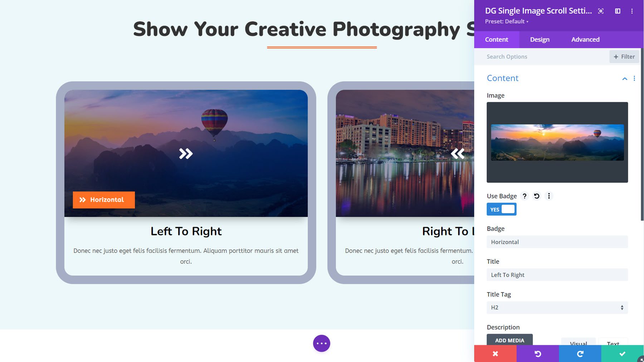Collapse the Content section
This screenshot has height=362, width=644.
(625, 78)
